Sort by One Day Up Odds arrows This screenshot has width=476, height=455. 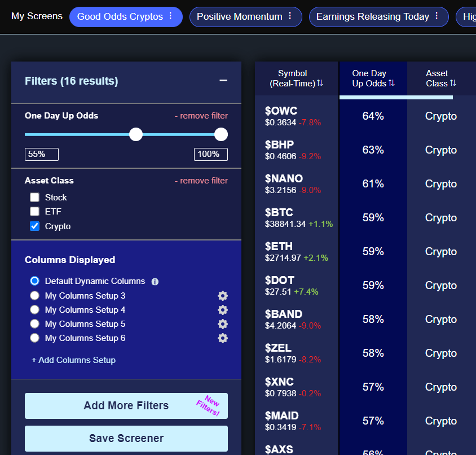[x=391, y=83]
